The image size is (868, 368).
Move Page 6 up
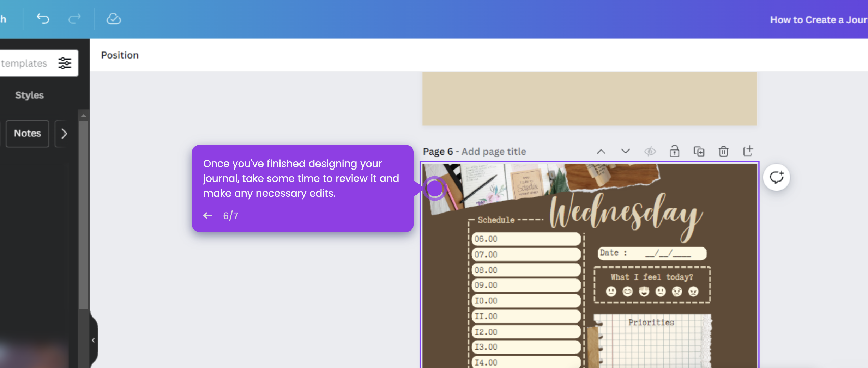pyautogui.click(x=601, y=151)
